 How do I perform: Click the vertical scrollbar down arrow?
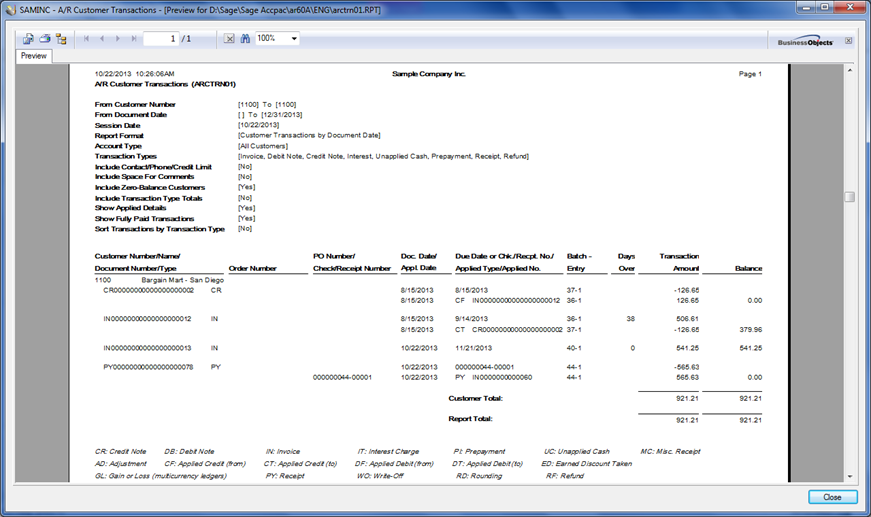point(849,476)
